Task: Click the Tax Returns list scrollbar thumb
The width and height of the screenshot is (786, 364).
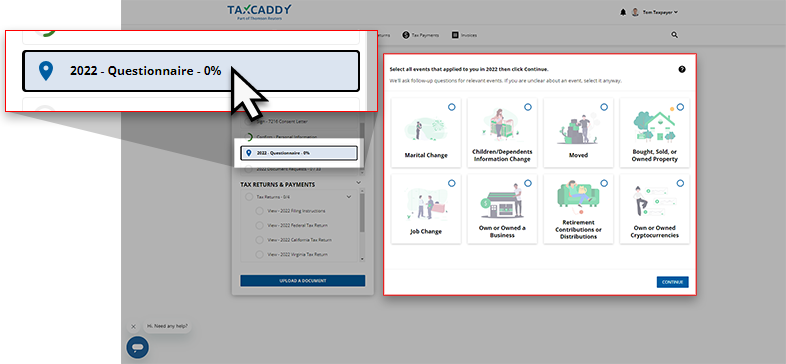Action: click(x=362, y=213)
